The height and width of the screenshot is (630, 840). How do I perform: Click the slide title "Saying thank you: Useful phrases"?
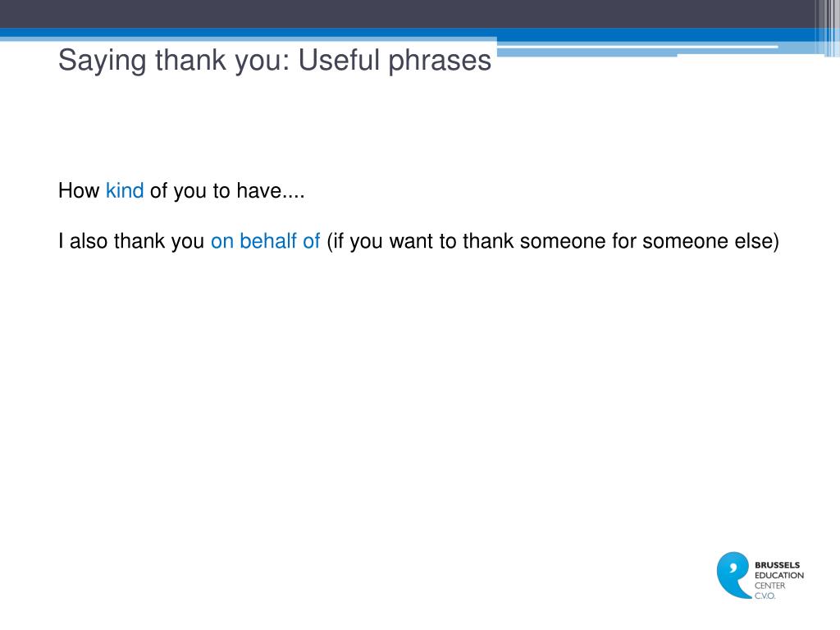pos(275,61)
